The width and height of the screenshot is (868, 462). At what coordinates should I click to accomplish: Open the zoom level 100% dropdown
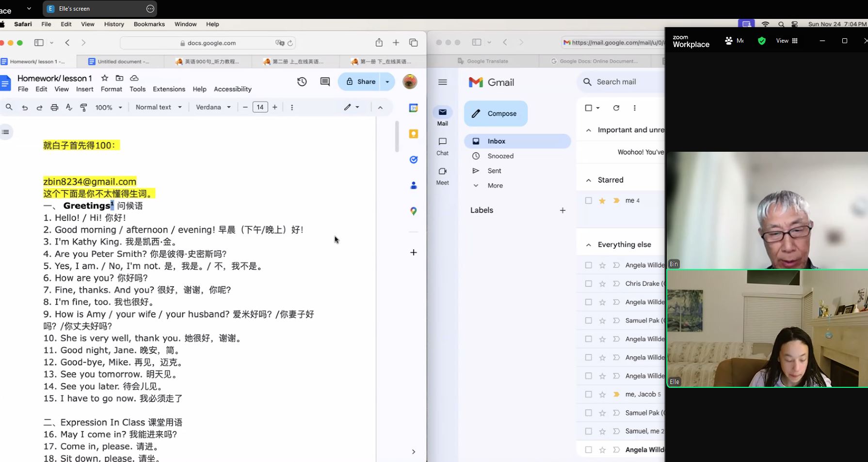coord(109,108)
